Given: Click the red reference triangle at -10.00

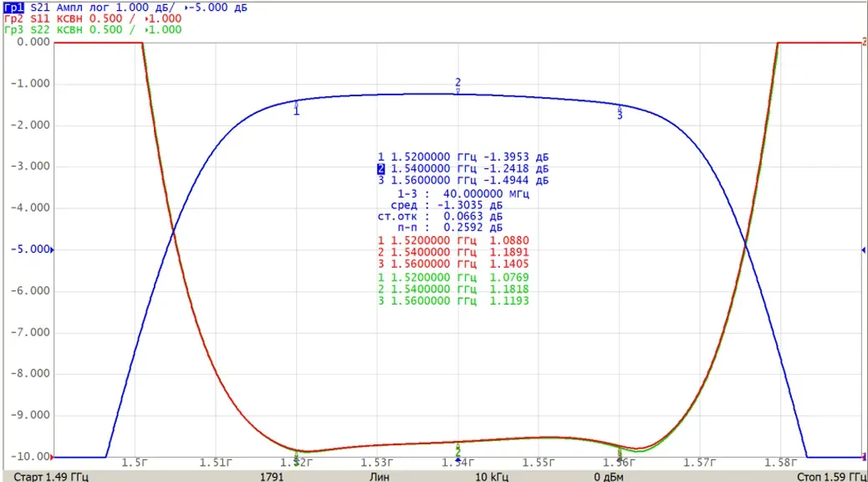Looking at the screenshot, I should tap(52, 457).
